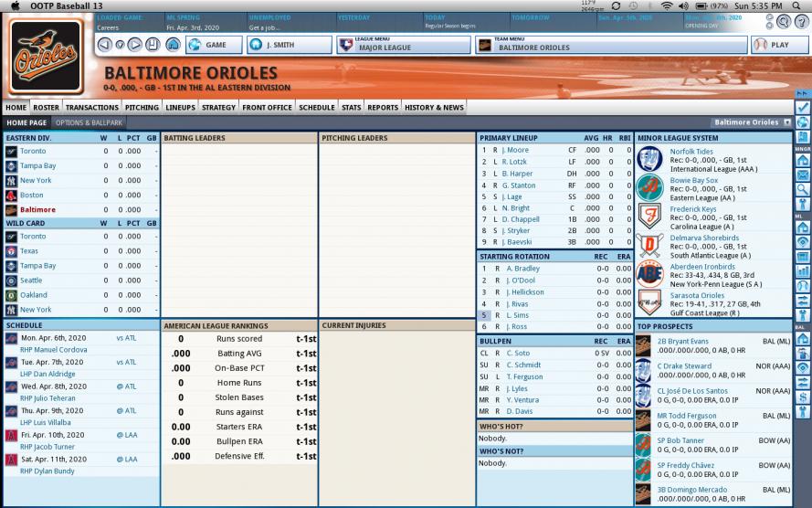Open the Frederick Keys team link

(693, 208)
